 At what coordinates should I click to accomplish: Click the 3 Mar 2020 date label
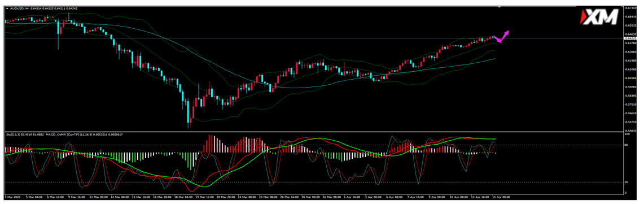[13, 197]
